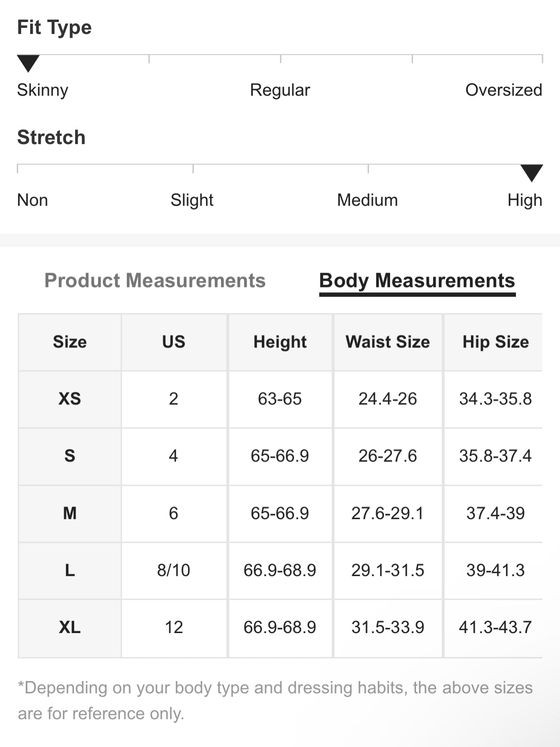Click the Slight stretch label
560x747 pixels.
(192, 200)
